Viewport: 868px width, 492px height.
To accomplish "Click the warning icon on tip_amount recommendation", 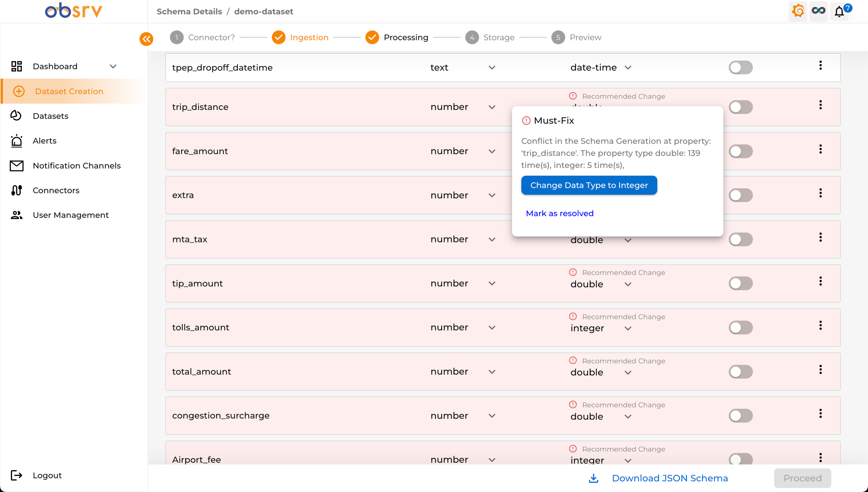I will (x=573, y=272).
